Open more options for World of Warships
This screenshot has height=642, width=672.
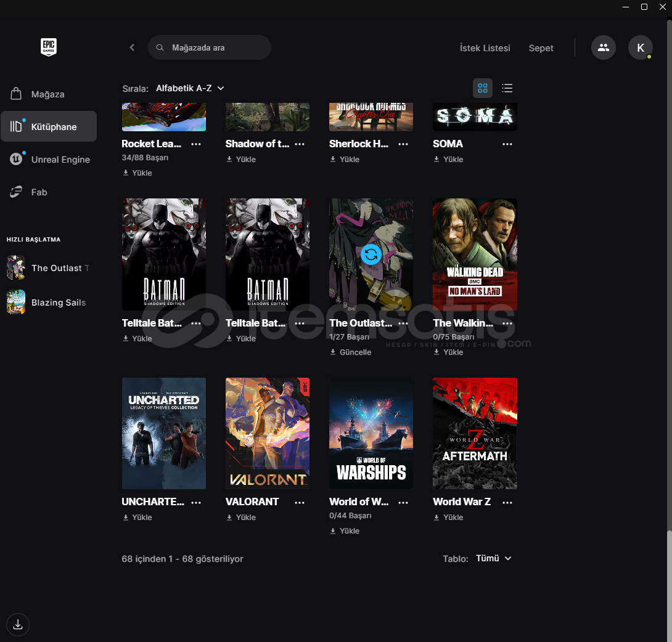tap(403, 502)
